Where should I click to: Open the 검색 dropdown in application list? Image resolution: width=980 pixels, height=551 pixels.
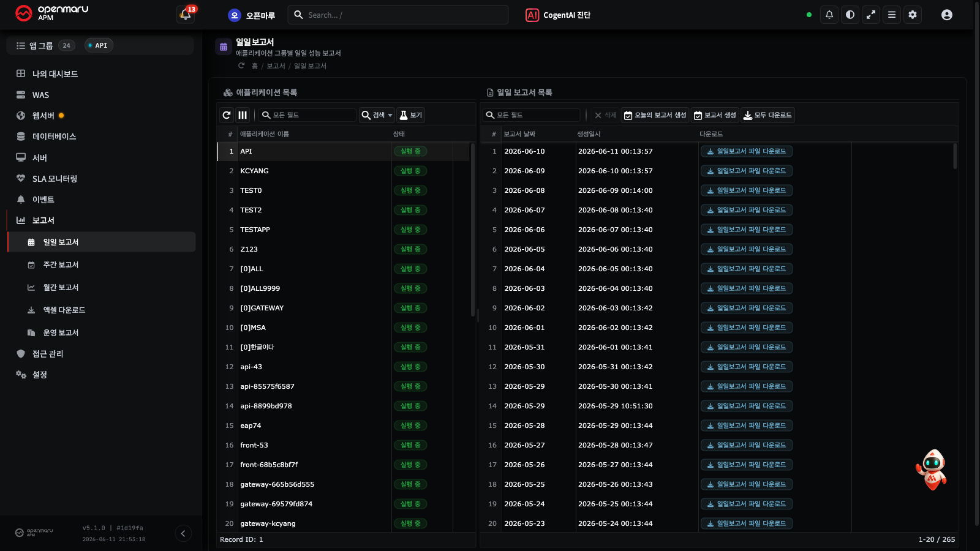(x=377, y=115)
